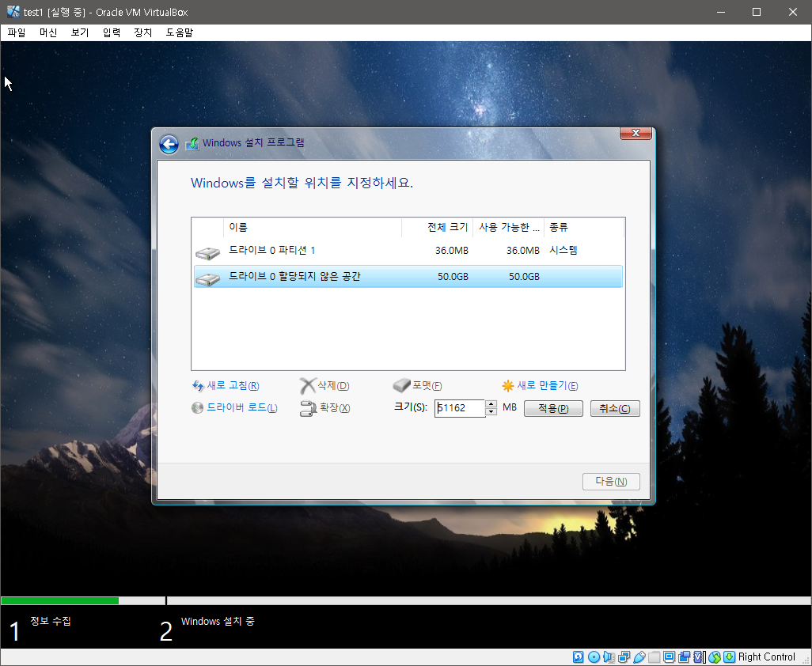Click the 시스템 type cell of Partition 1
Screen dimensions: 812x666
tap(563, 251)
